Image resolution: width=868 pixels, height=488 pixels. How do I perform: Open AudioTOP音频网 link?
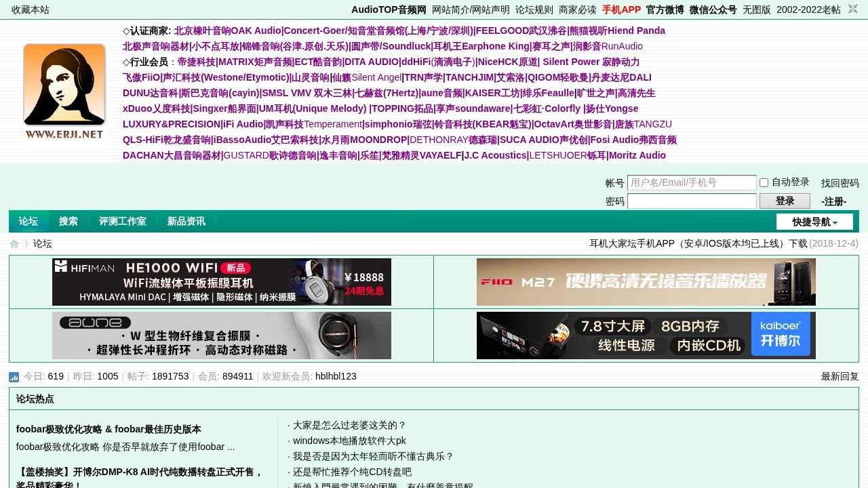[x=389, y=9]
